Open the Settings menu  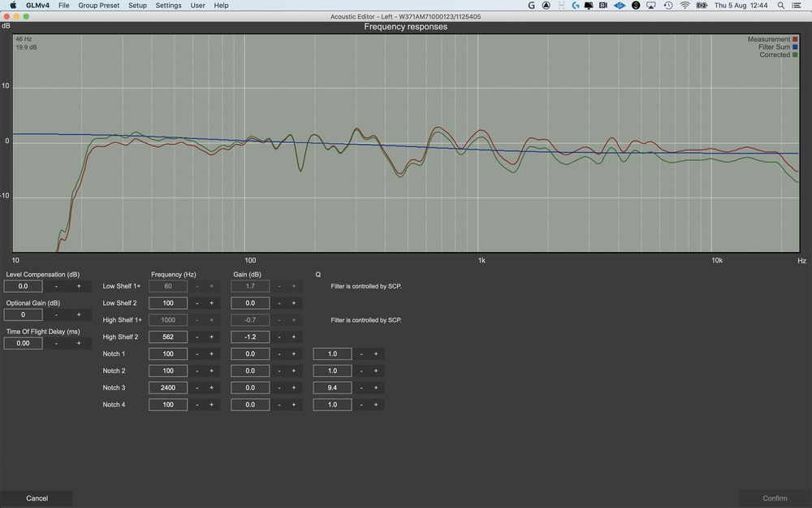click(x=168, y=5)
